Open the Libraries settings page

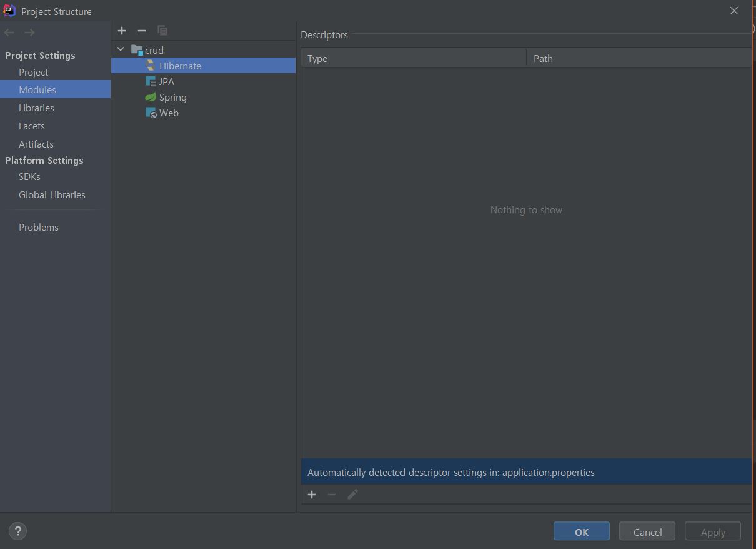[55, 108]
